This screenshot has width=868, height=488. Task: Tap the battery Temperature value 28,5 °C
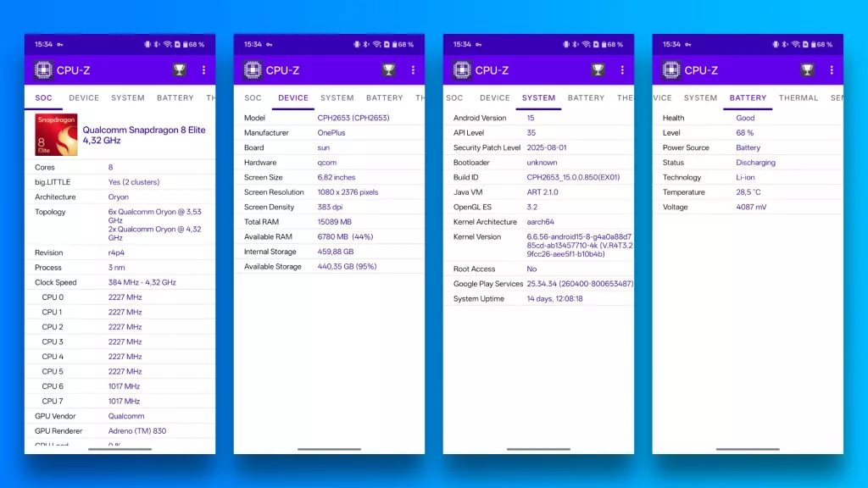pos(748,192)
